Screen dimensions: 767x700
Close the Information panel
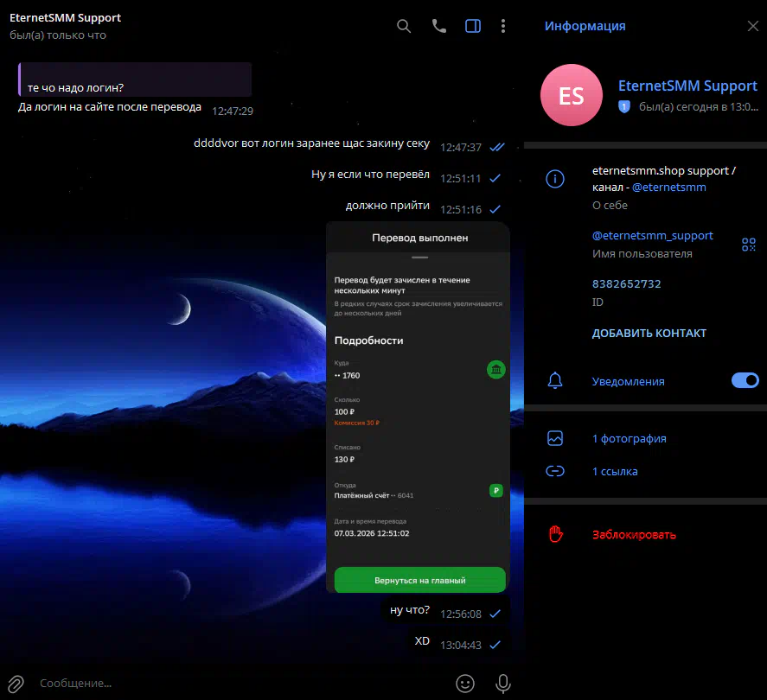pos(752,26)
